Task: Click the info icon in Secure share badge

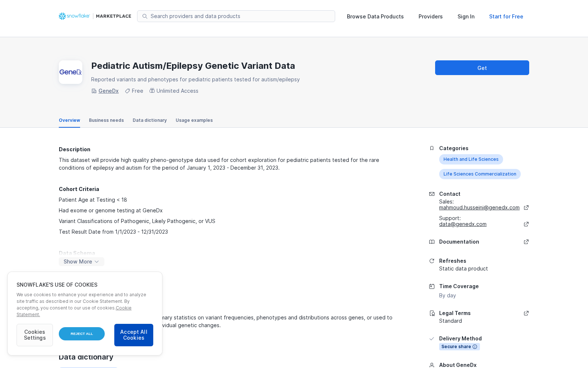Action: 475,347
